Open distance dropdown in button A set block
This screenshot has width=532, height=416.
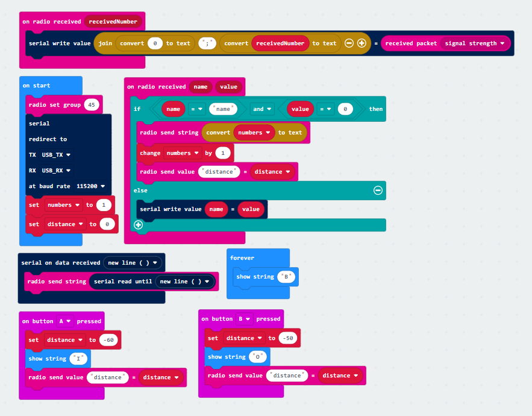pos(65,340)
